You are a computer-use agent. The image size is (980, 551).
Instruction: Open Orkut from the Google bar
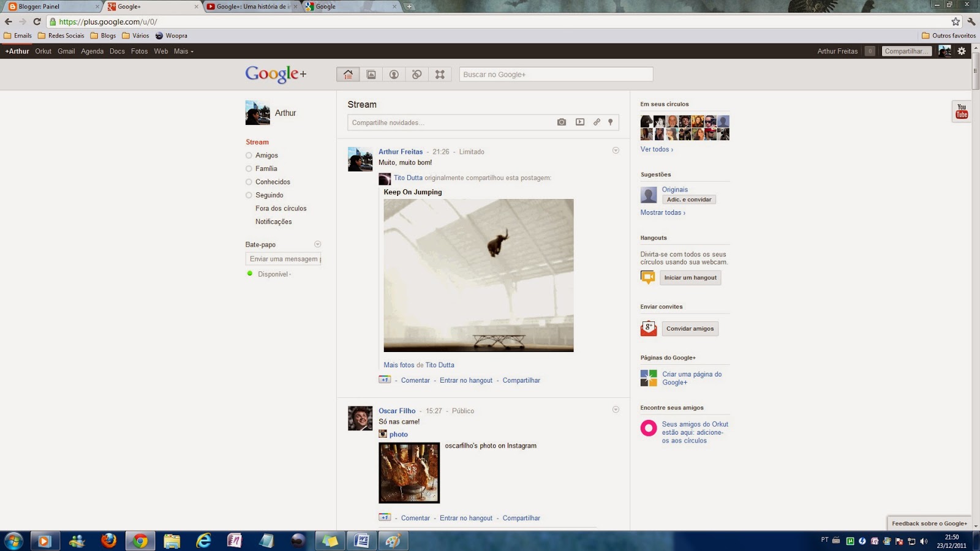tap(43, 51)
